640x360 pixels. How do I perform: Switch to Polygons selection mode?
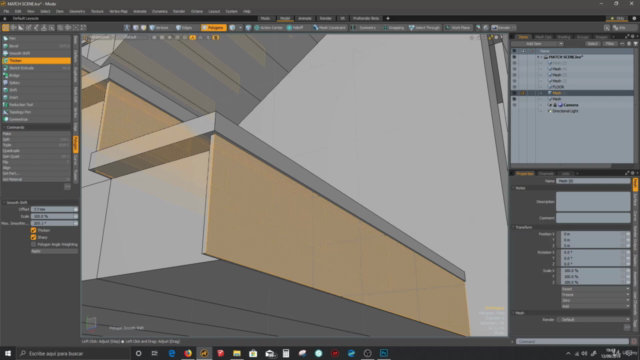[x=213, y=27]
